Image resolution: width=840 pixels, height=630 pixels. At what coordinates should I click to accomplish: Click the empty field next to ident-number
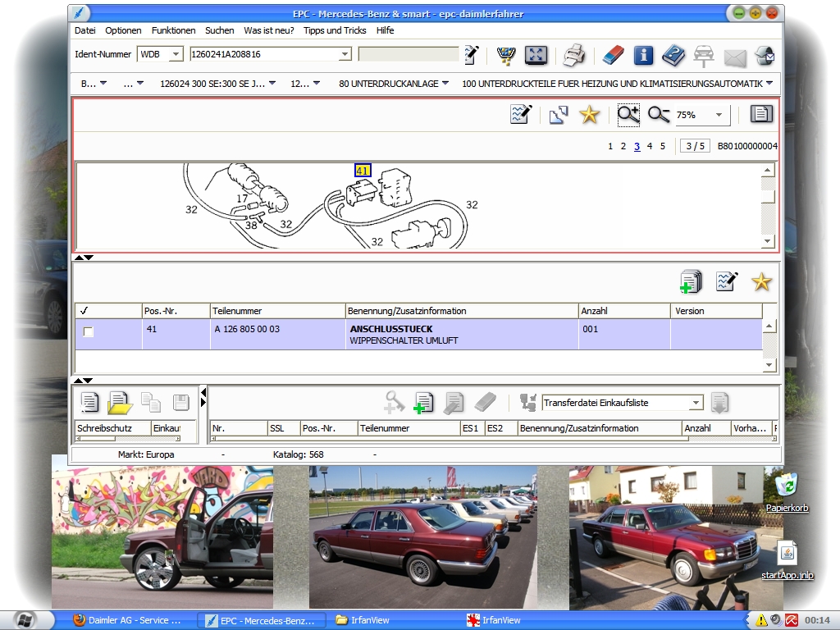409,54
